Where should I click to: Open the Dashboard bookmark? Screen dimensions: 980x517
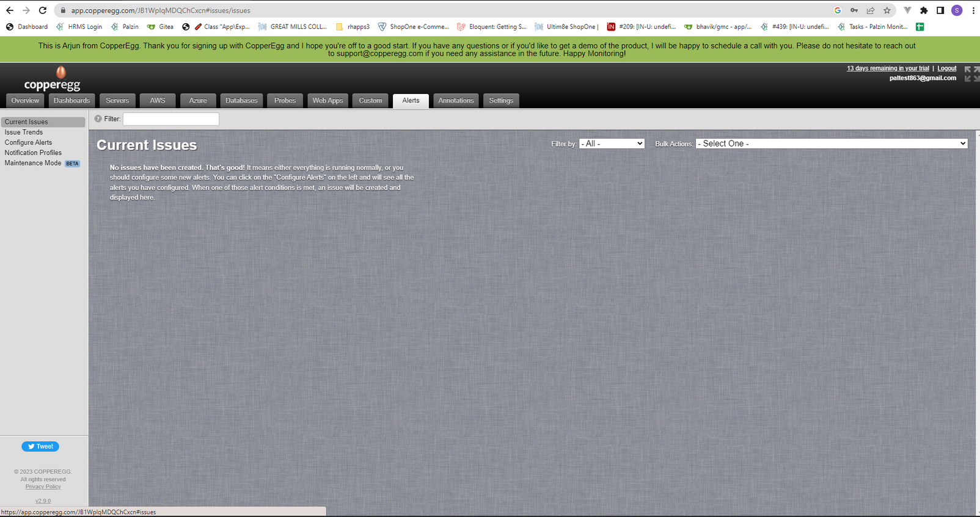tap(27, 27)
